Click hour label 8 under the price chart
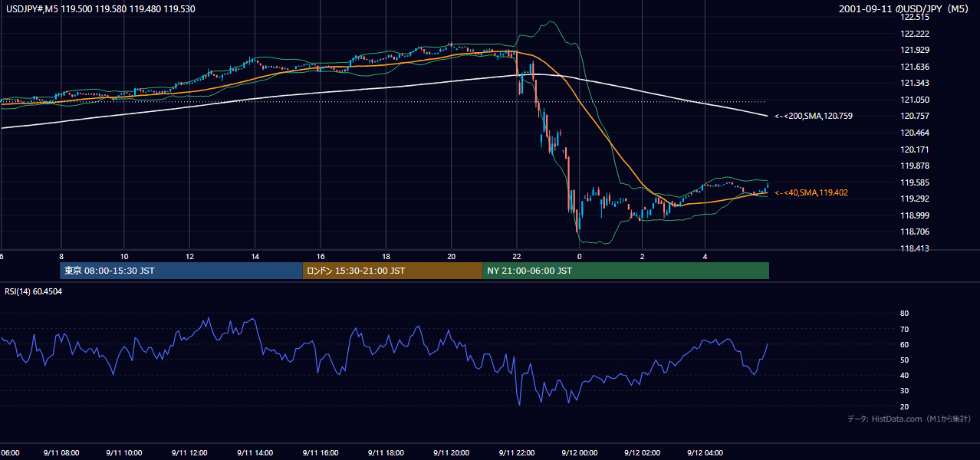 pyautogui.click(x=61, y=257)
